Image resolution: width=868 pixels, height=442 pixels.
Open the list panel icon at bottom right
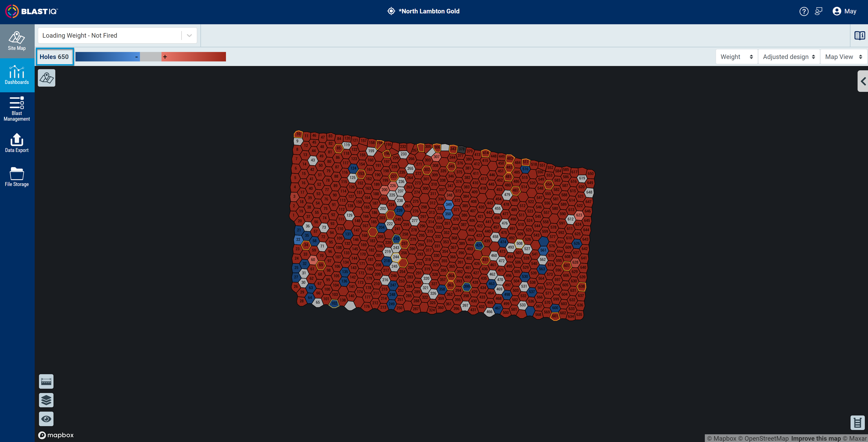(858, 423)
